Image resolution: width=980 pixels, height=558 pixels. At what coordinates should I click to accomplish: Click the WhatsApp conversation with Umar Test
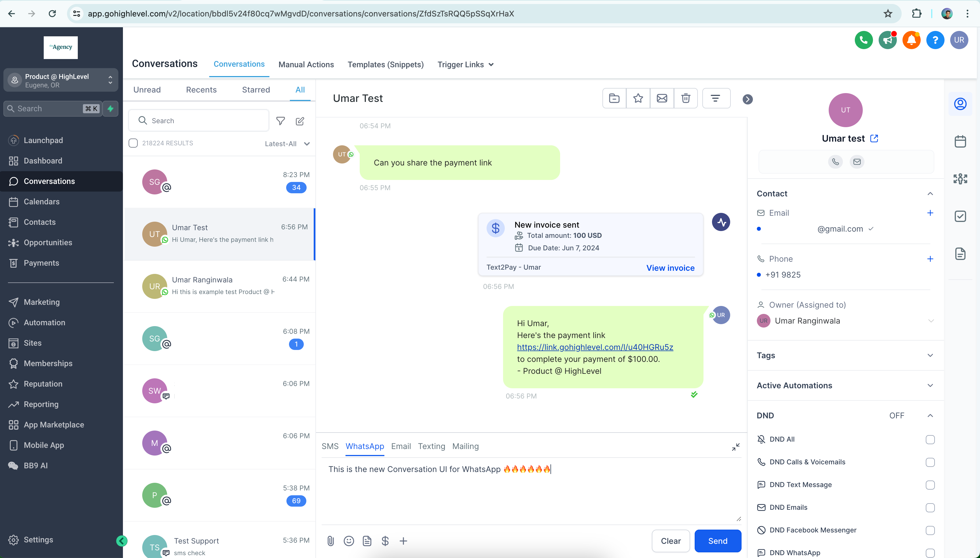(219, 234)
